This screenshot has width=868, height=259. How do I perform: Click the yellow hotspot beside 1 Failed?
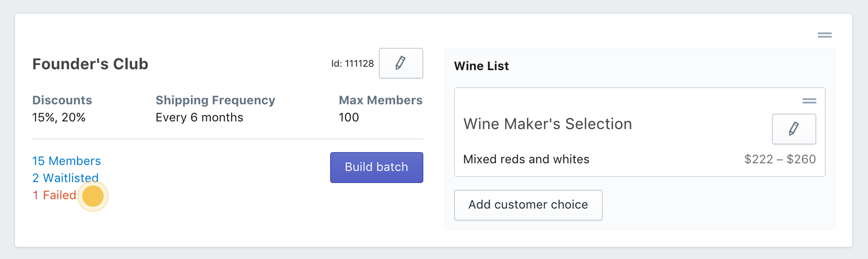pos(93,196)
